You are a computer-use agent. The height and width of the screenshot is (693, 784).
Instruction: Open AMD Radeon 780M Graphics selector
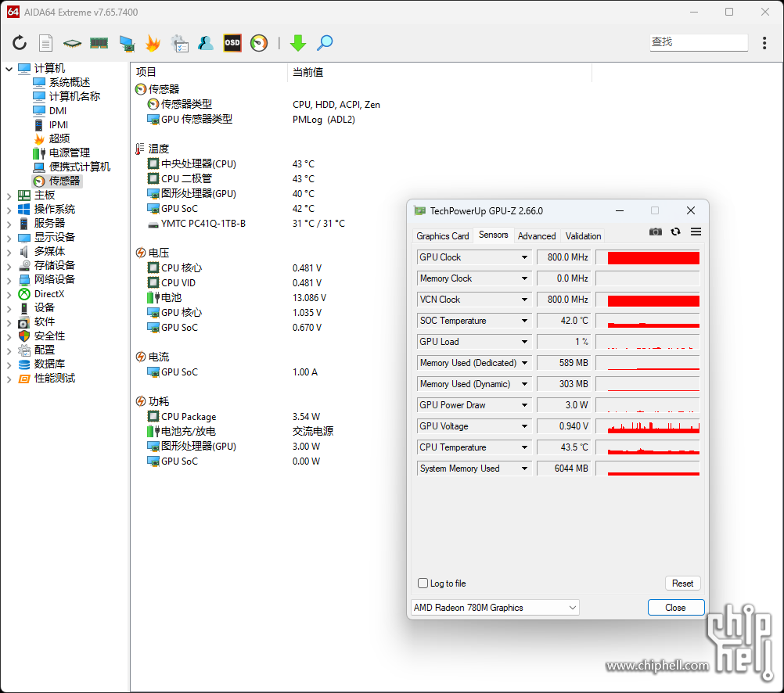coord(495,608)
